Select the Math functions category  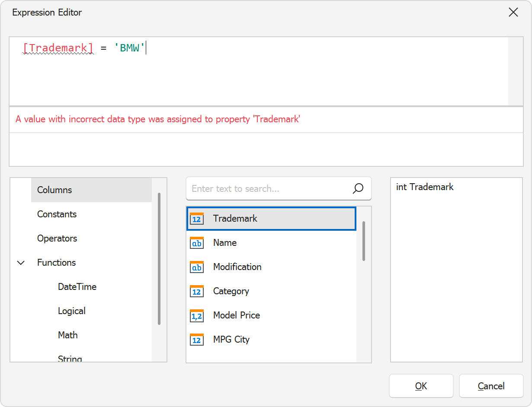point(67,335)
